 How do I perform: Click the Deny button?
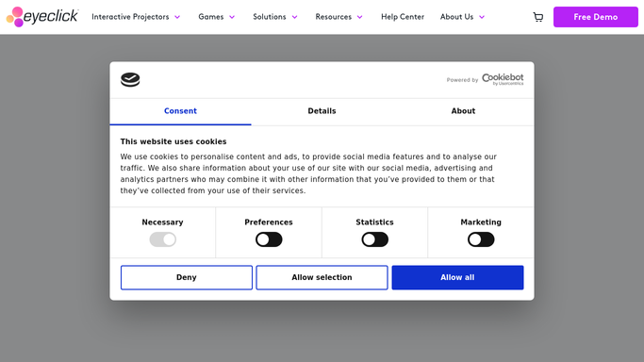[x=187, y=277]
